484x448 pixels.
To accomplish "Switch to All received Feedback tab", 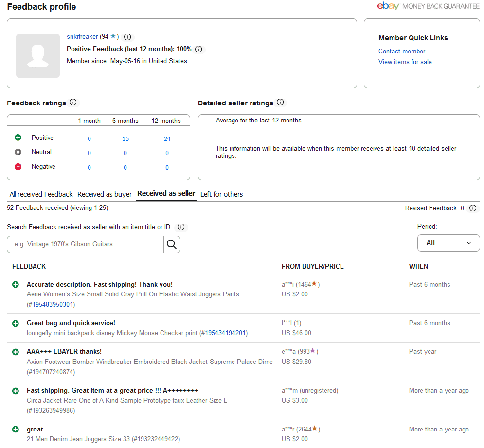I will pos(41,194).
